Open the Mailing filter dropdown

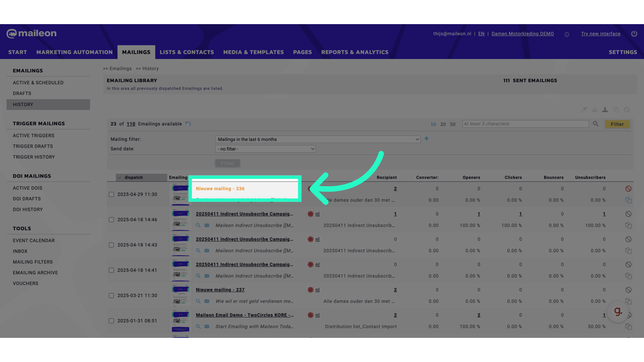coord(318,139)
